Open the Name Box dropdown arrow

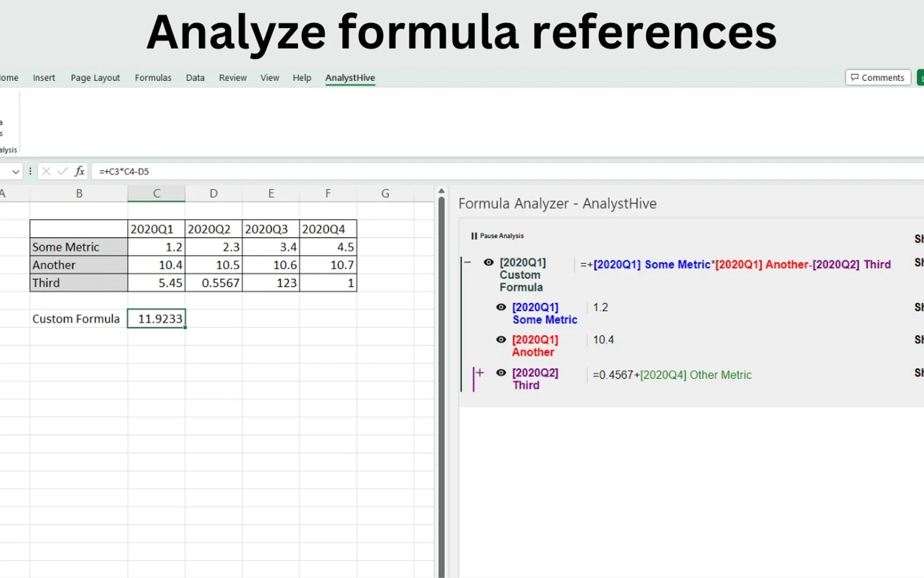pos(16,172)
